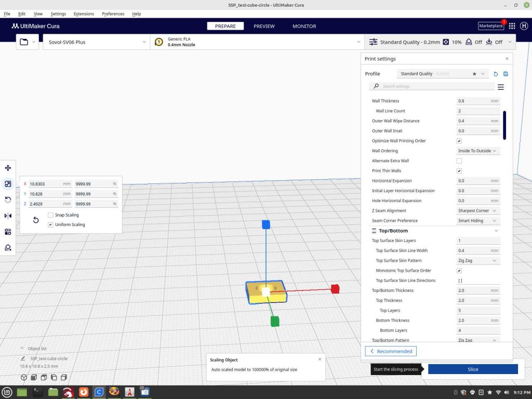Disable Uniform Scaling checkbox

(50, 224)
